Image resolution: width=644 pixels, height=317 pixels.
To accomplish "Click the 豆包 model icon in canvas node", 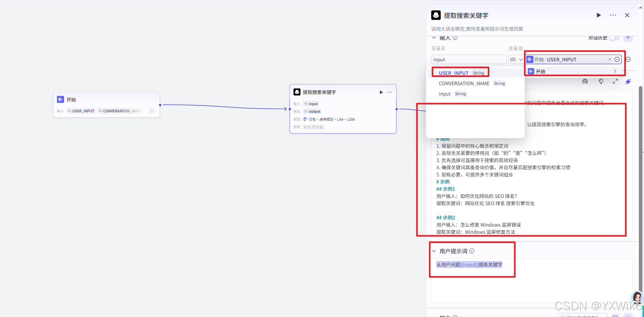I will point(305,119).
